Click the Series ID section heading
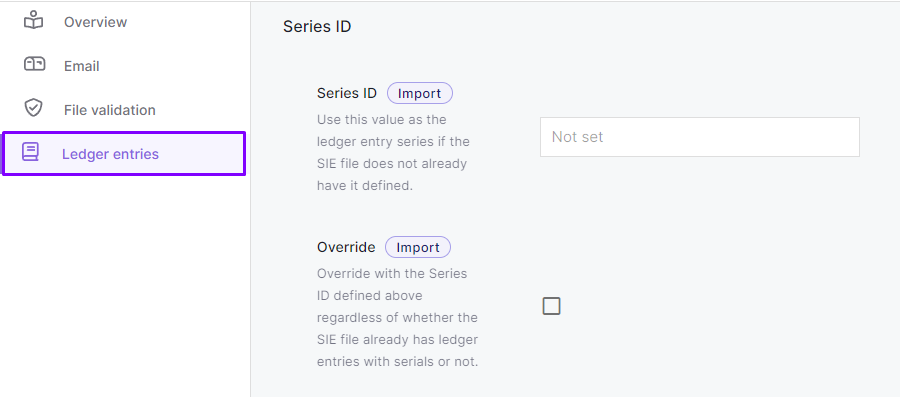The width and height of the screenshot is (900, 397). [x=317, y=26]
